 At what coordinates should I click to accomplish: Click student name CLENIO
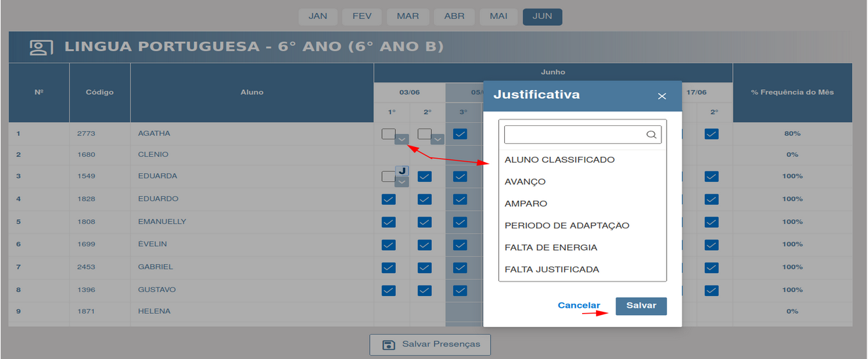point(153,154)
